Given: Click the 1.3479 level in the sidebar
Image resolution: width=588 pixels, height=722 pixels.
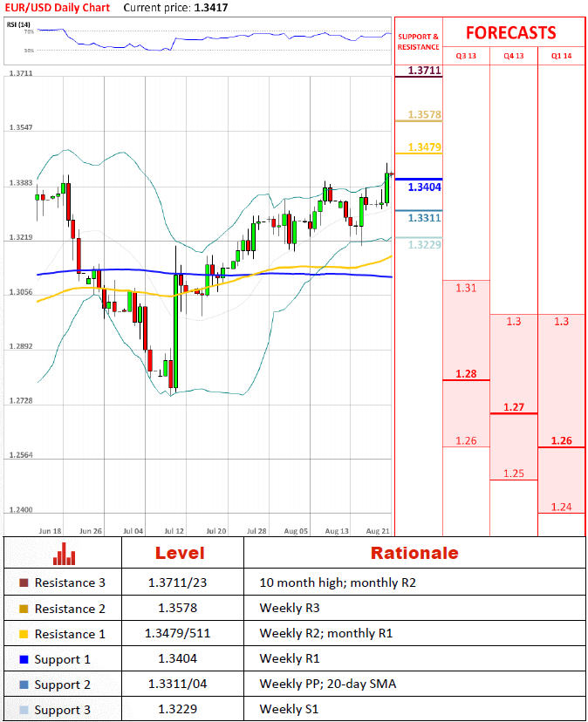Looking at the screenshot, I should pos(424,147).
